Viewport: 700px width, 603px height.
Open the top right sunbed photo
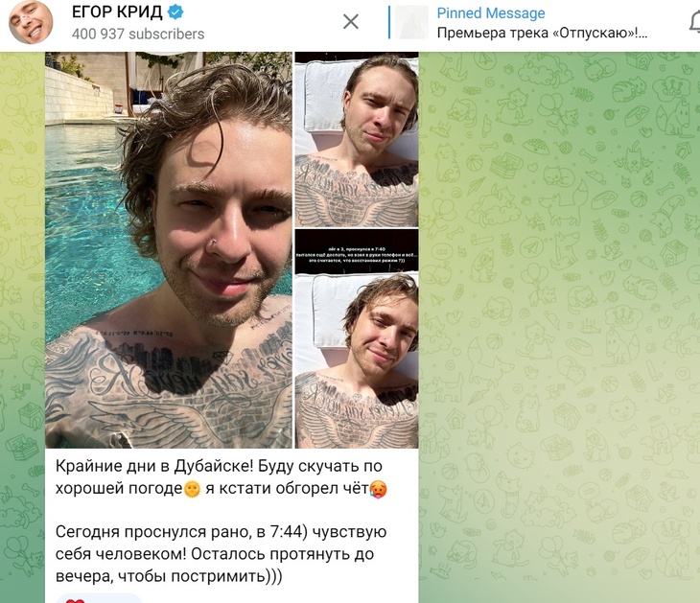[x=357, y=139]
